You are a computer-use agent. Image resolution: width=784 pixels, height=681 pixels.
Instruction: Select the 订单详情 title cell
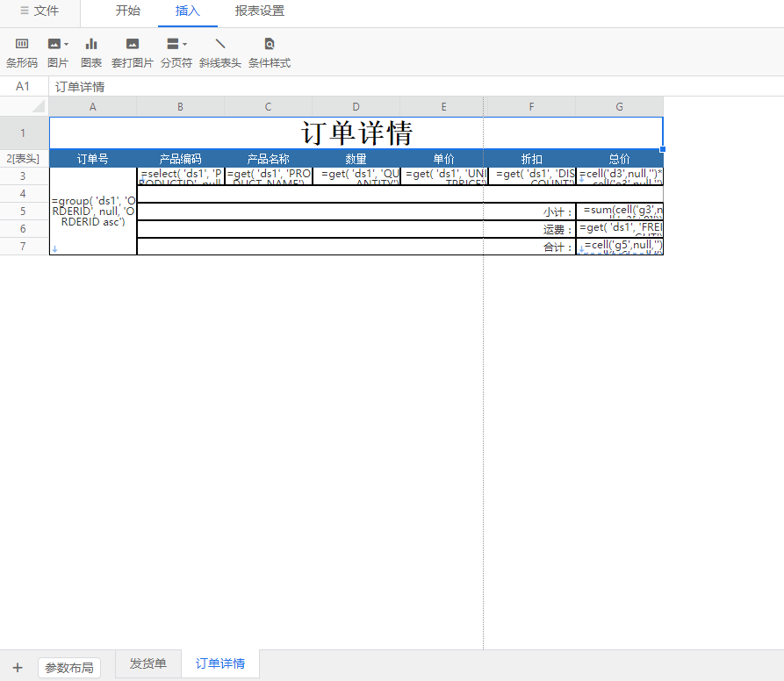(356, 133)
